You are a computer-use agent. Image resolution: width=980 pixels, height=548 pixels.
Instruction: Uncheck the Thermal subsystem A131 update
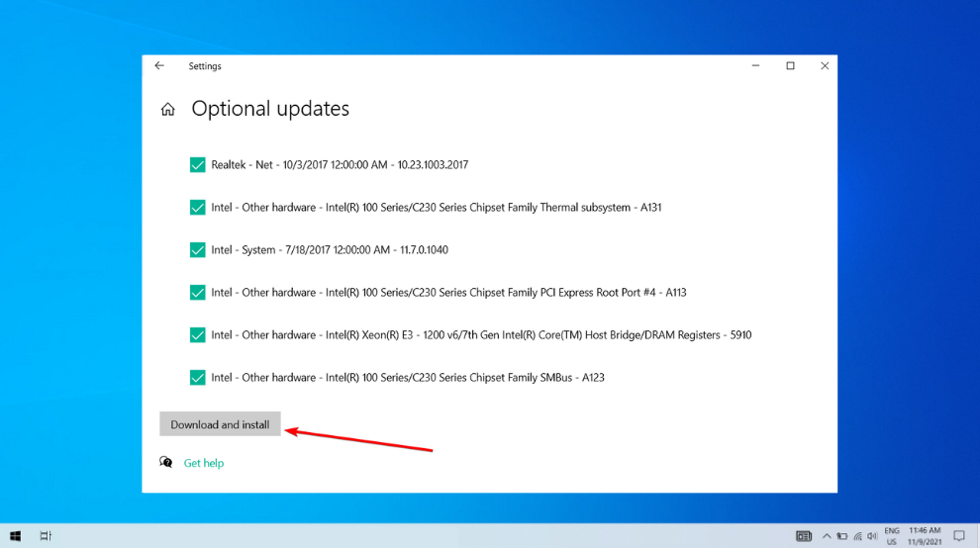pyautogui.click(x=198, y=208)
